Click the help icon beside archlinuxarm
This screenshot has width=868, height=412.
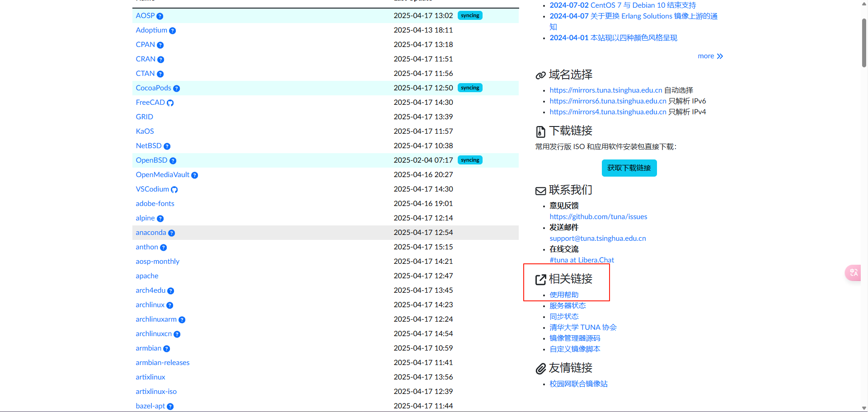tap(182, 320)
